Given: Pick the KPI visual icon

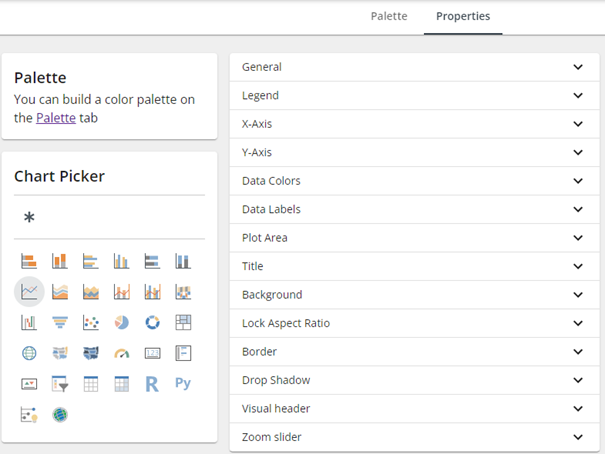Looking at the screenshot, I should click(x=29, y=384).
